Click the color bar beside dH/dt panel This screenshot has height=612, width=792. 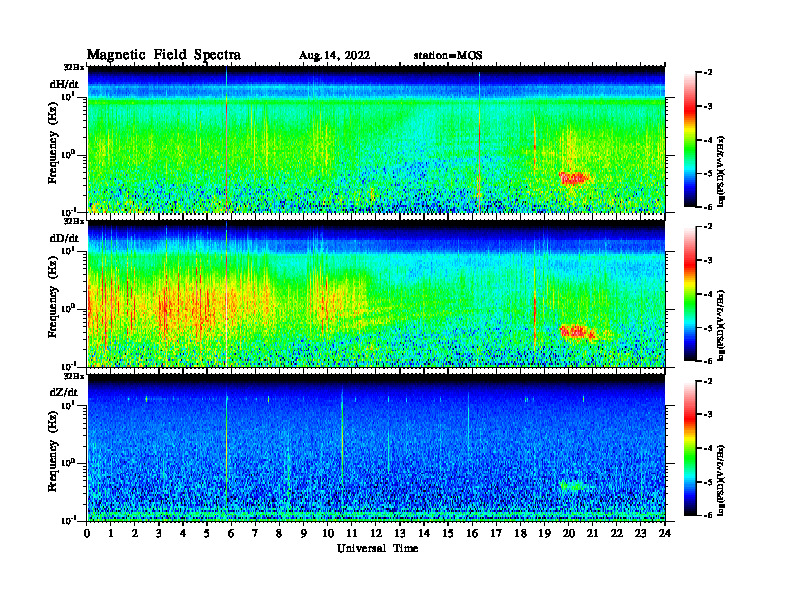point(689,140)
